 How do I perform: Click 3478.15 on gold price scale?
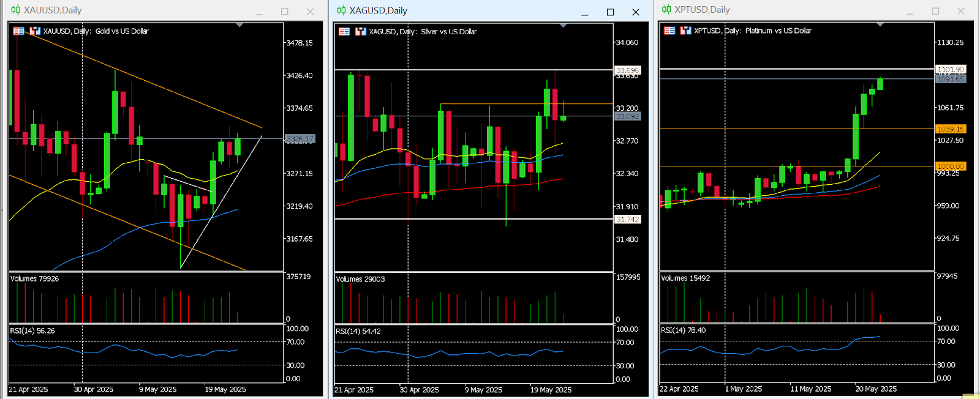pos(300,43)
